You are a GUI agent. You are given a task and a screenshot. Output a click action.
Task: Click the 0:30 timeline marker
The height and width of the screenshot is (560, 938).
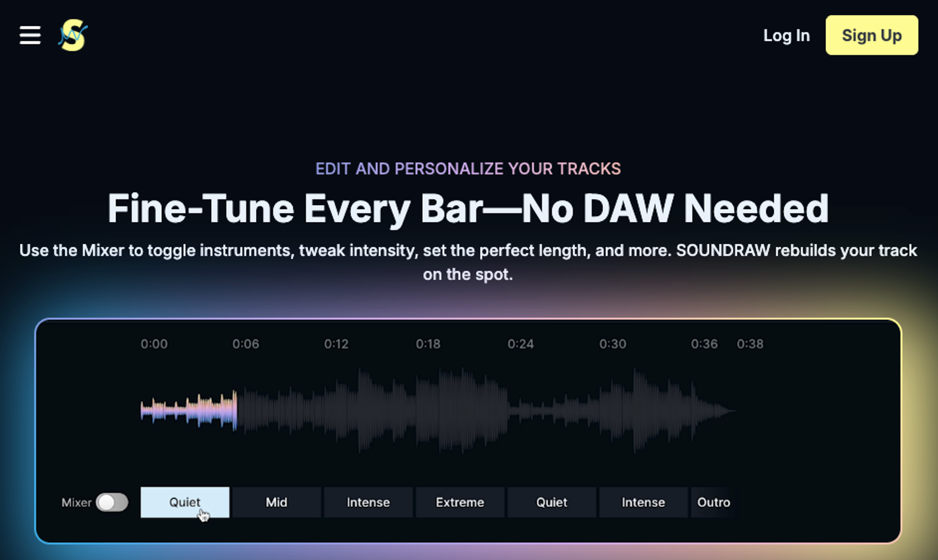point(613,344)
